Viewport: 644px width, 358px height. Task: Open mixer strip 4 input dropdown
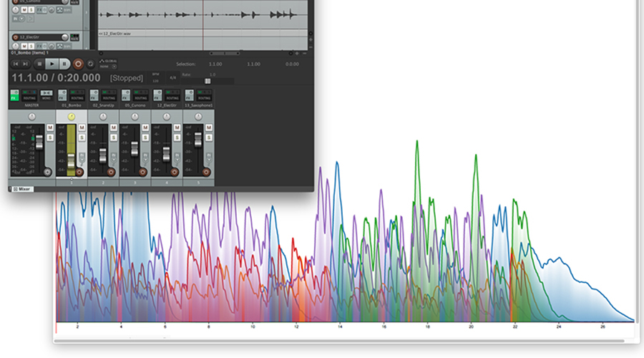(x=177, y=158)
